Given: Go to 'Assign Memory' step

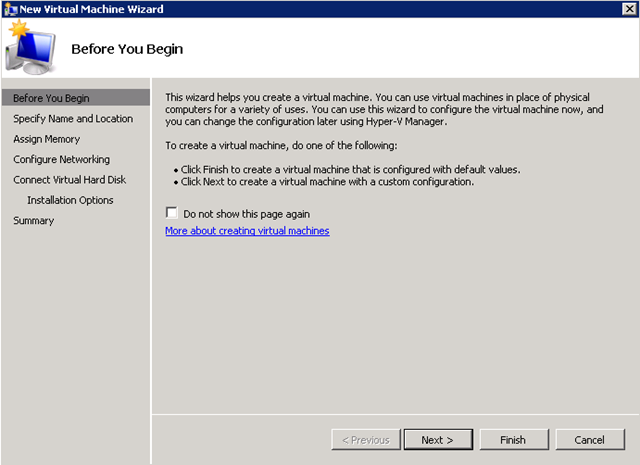Looking at the screenshot, I should [47, 139].
